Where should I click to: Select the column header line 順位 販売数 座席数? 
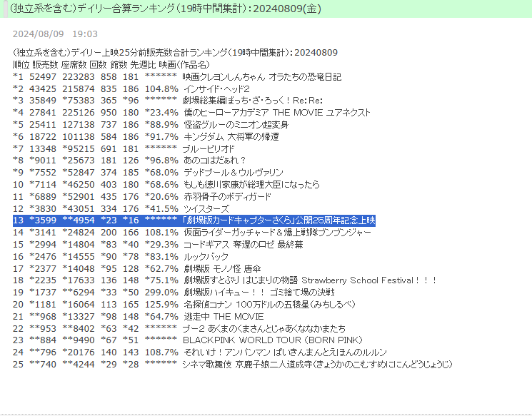(x=111, y=64)
